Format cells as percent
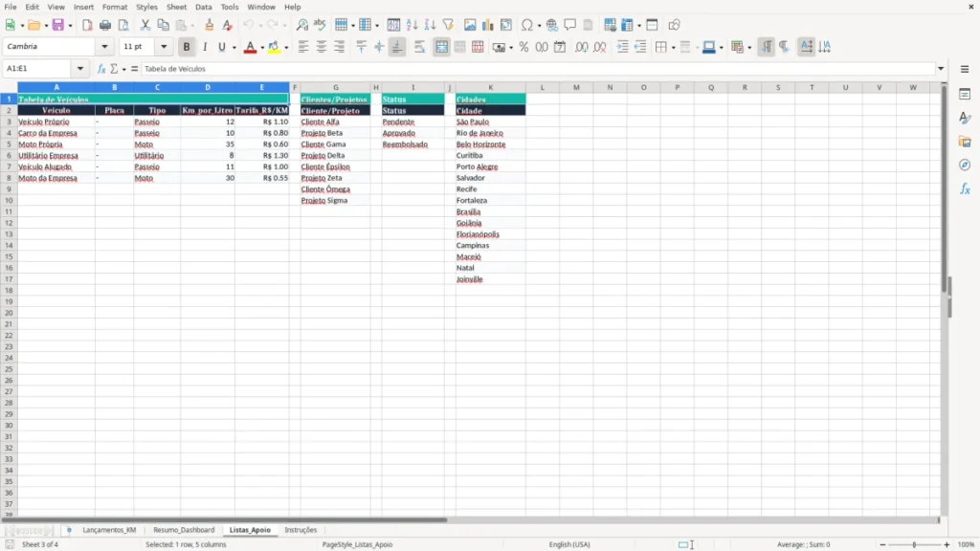Viewport: 980px width, 551px height. [523, 47]
